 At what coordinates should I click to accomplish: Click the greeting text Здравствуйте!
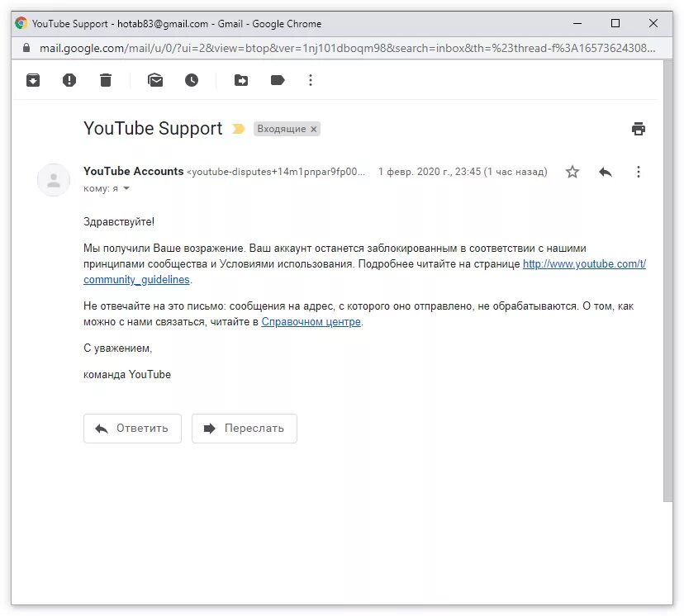click(x=119, y=222)
